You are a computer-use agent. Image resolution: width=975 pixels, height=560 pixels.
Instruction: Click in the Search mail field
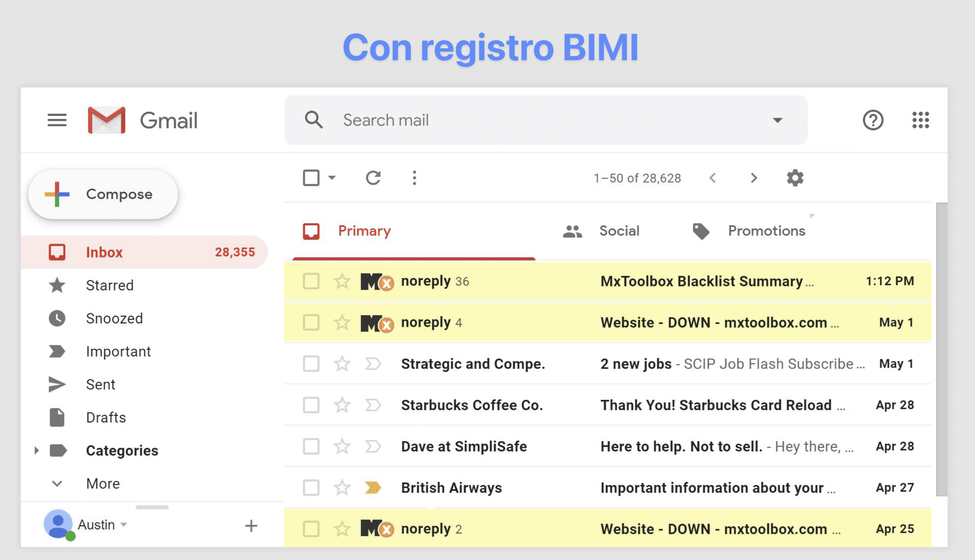point(546,120)
